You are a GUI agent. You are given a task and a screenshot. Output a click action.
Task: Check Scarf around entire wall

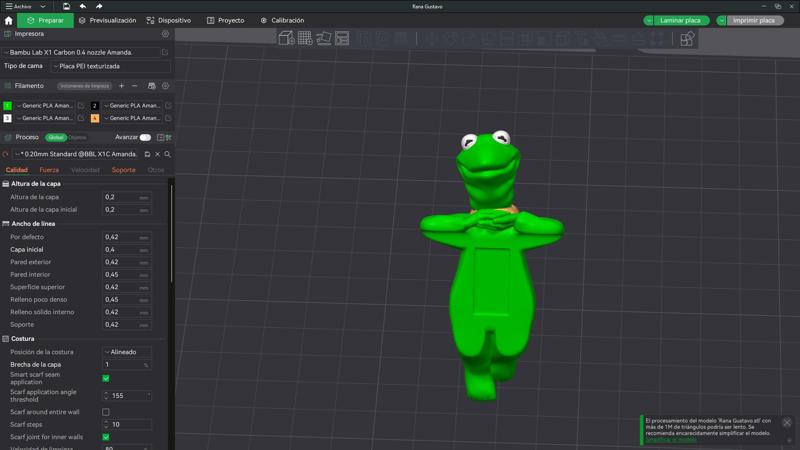click(x=106, y=412)
